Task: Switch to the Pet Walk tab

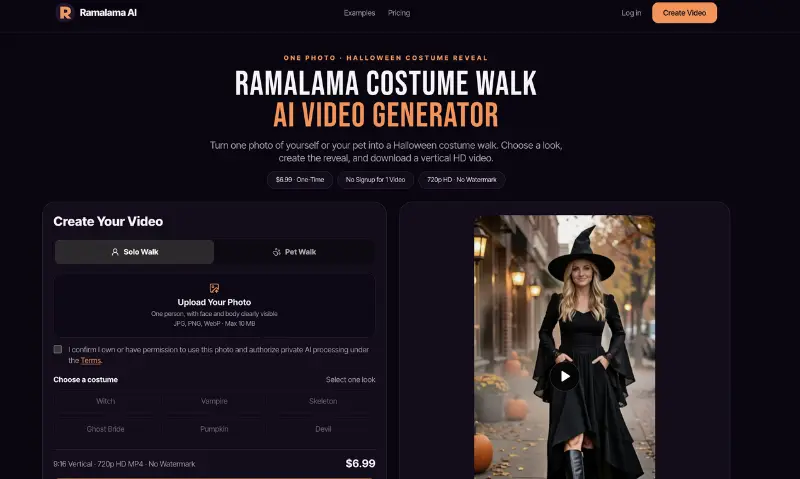Action: [x=294, y=252]
